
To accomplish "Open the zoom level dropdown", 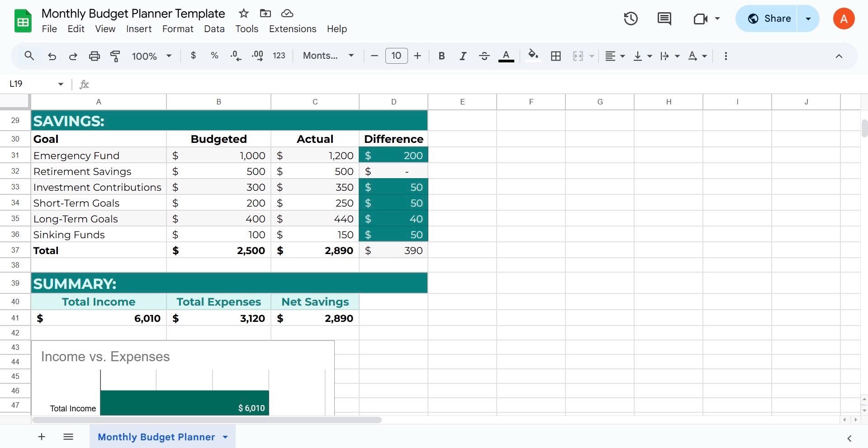I will point(151,56).
